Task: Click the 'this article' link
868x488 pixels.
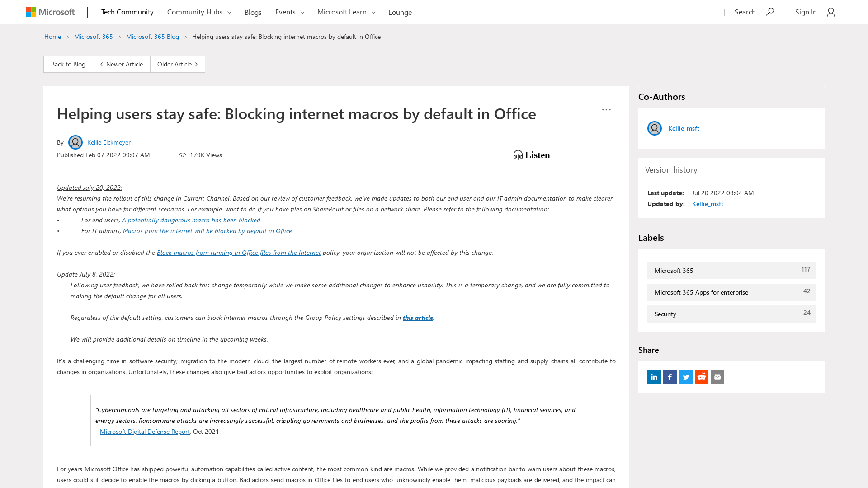Action: (418, 318)
